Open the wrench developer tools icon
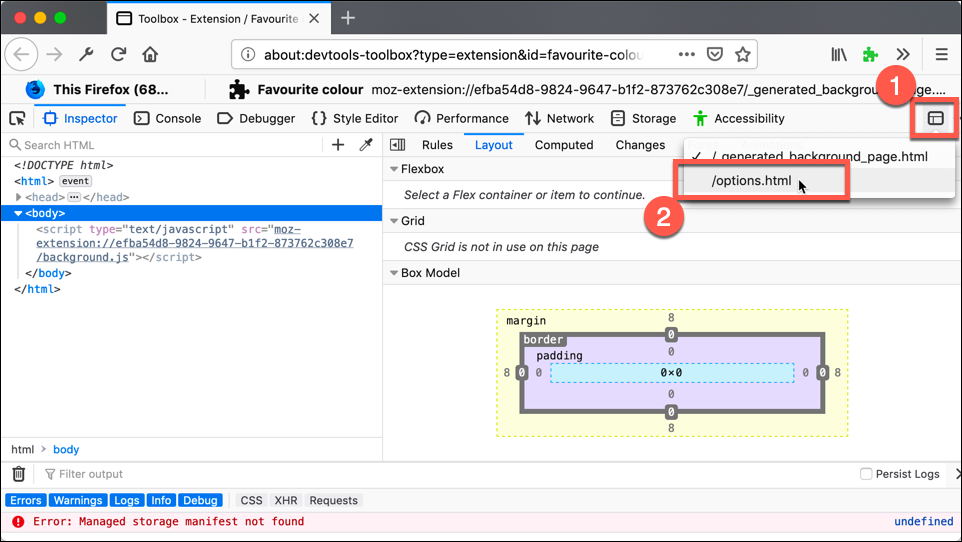 86,55
